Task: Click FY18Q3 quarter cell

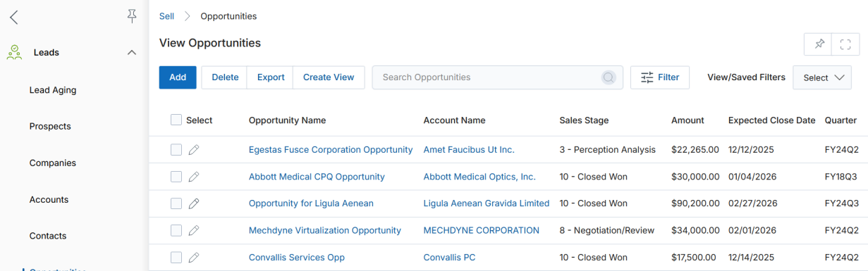Action: [842, 177]
